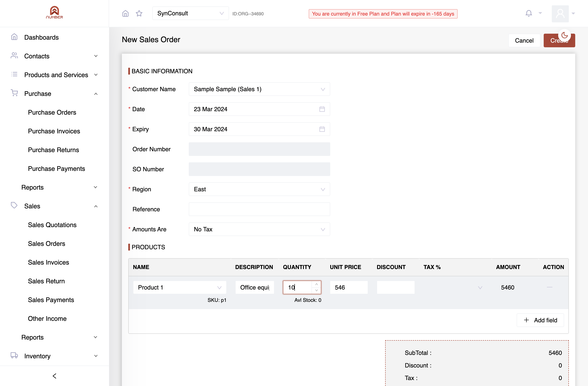Open the Region dropdown showing East
The image size is (588, 386).
259,189
